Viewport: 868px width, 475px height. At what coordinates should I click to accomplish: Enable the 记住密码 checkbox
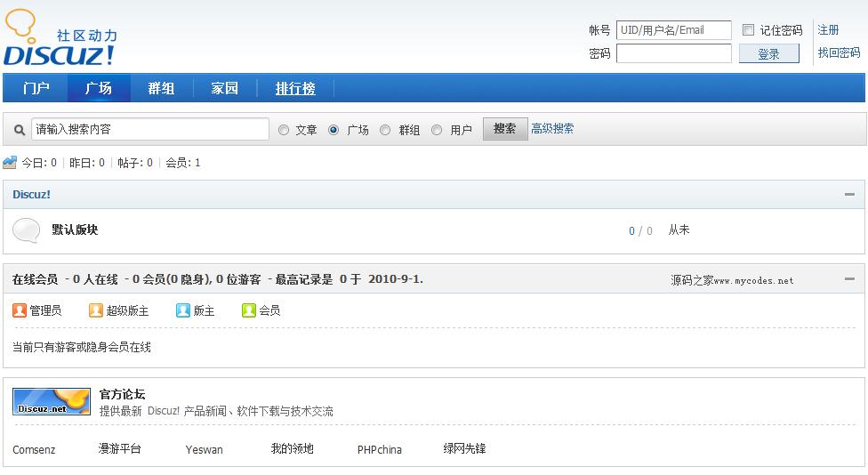point(748,30)
